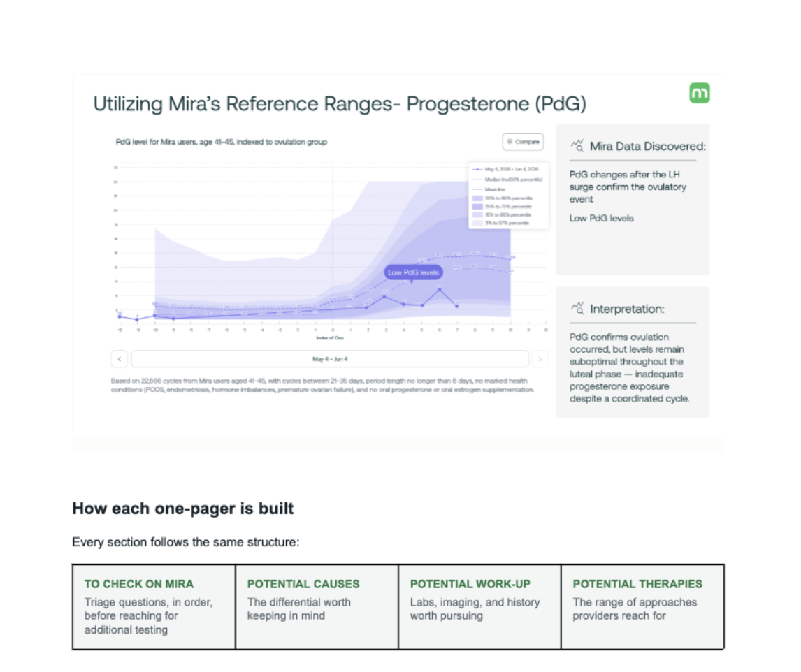Click the 'Mira Data Discovered:' heading

(648, 146)
